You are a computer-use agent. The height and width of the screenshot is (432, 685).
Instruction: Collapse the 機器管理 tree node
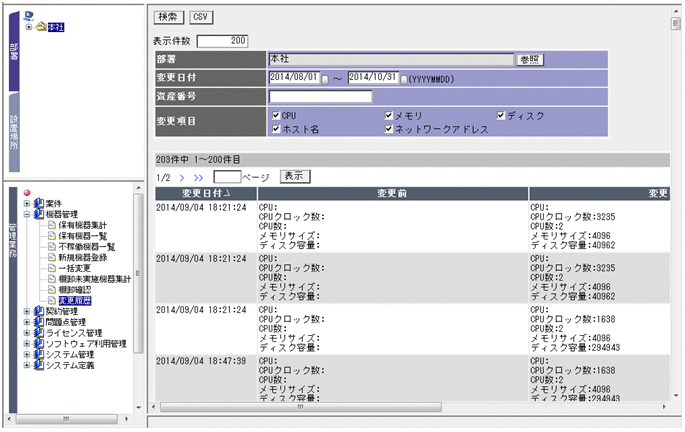(x=27, y=214)
